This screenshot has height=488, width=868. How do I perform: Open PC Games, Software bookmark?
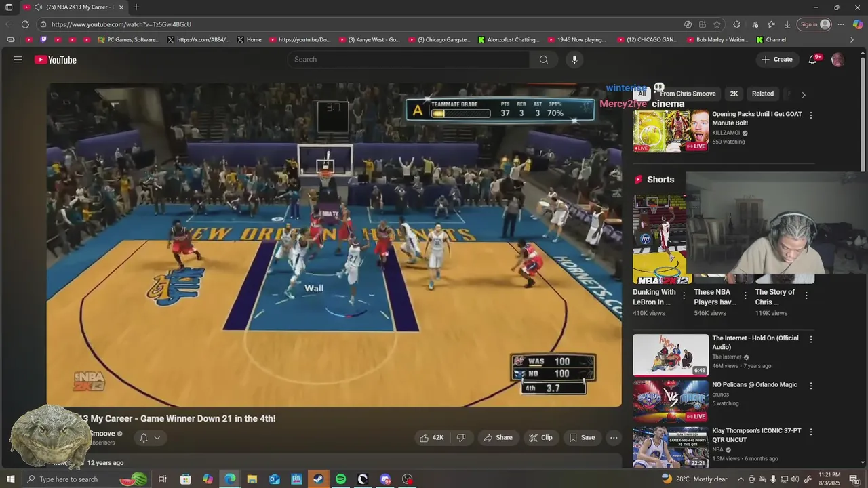pos(128,40)
